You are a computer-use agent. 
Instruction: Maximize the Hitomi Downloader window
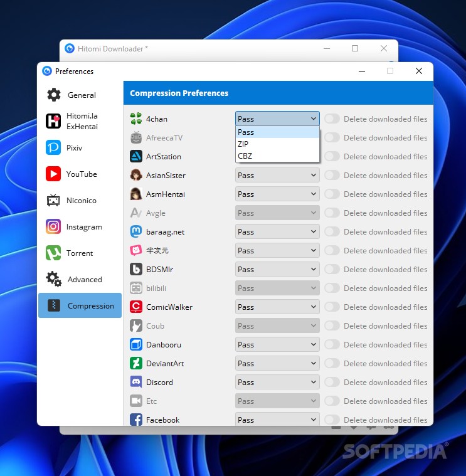355,48
